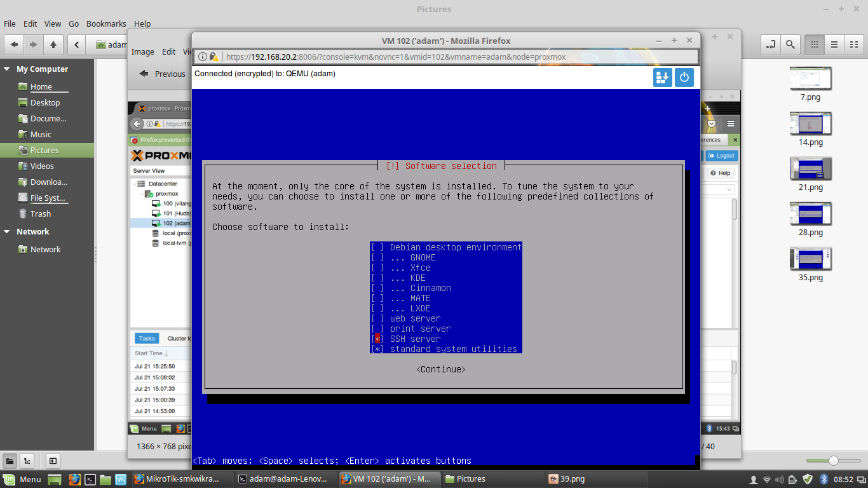Switch to compact view in file manager
The width and height of the screenshot is (868, 488).
[853, 44]
